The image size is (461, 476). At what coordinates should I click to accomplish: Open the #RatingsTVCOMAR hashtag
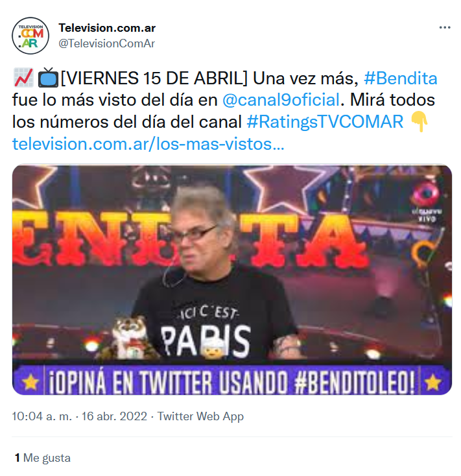pos(325,122)
